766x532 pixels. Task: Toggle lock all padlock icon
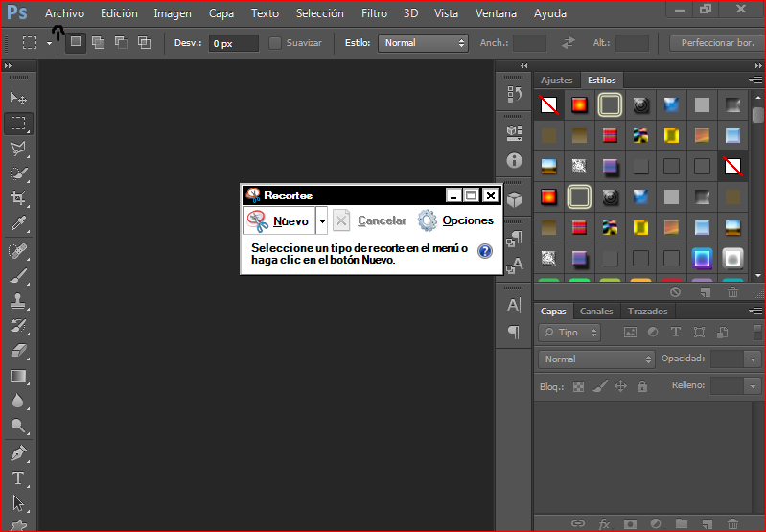click(x=642, y=386)
